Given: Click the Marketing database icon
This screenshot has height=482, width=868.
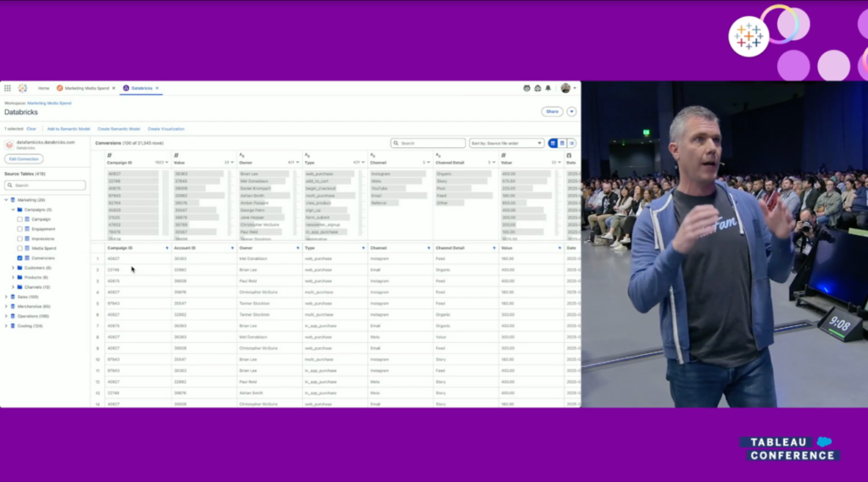Looking at the screenshot, I should tap(13, 200).
